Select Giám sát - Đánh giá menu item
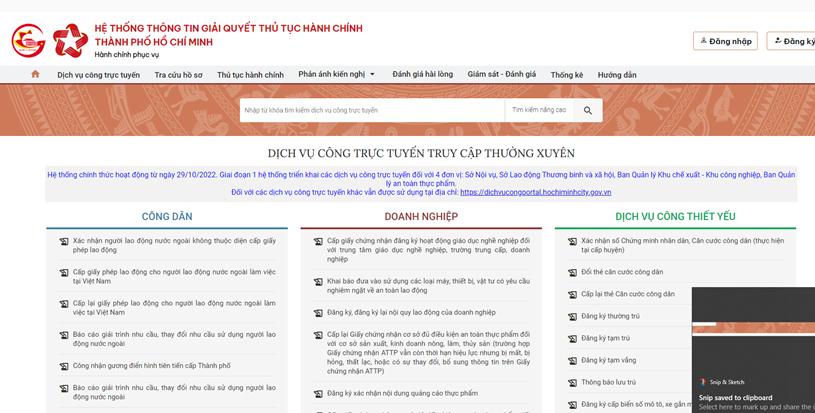 click(x=501, y=74)
